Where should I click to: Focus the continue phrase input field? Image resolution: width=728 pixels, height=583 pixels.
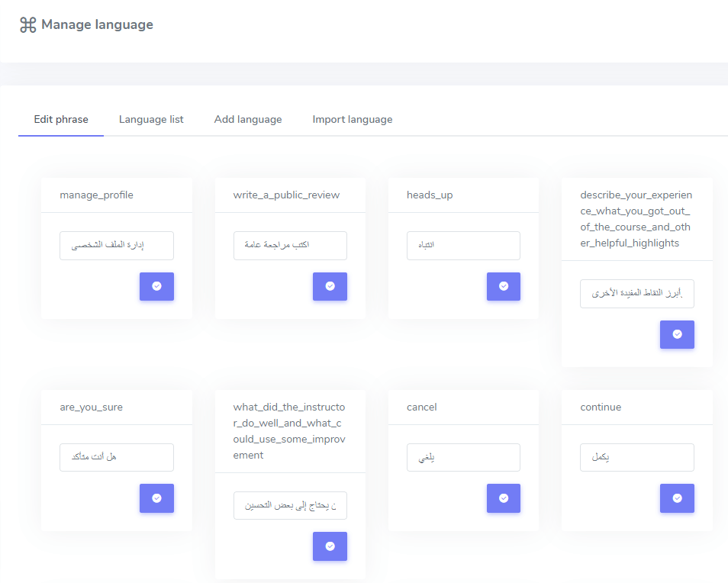pos(637,457)
